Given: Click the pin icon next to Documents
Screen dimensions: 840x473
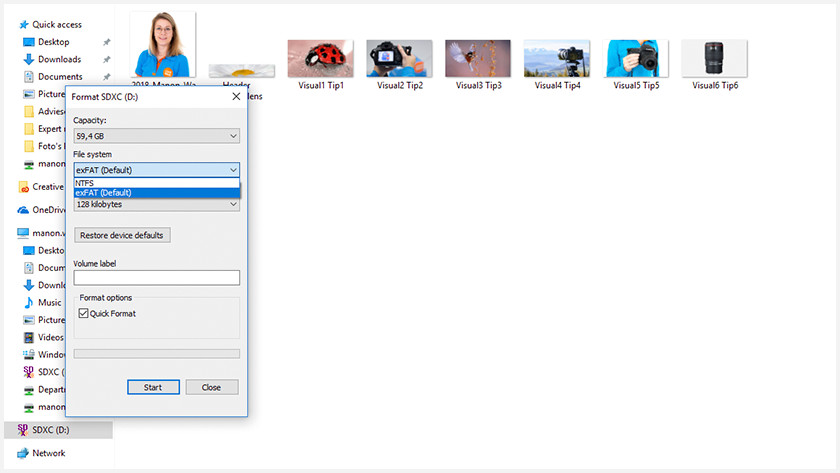Looking at the screenshot, I should (x=107, y=77).
